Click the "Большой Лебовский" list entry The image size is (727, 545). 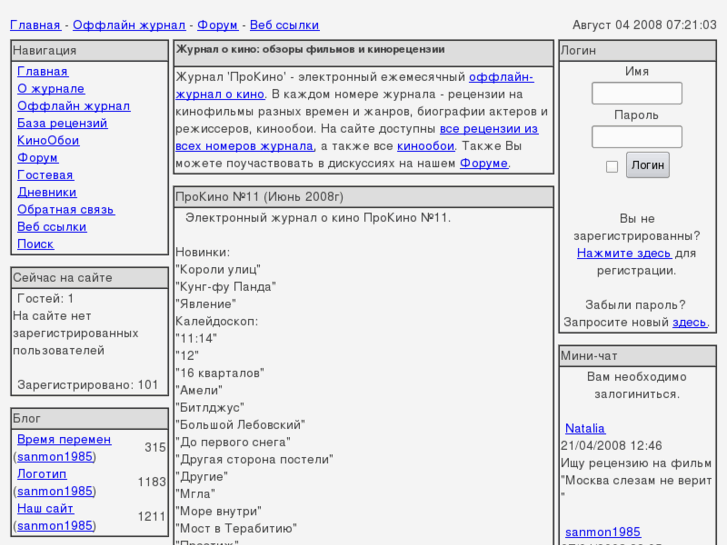point(240,425)
